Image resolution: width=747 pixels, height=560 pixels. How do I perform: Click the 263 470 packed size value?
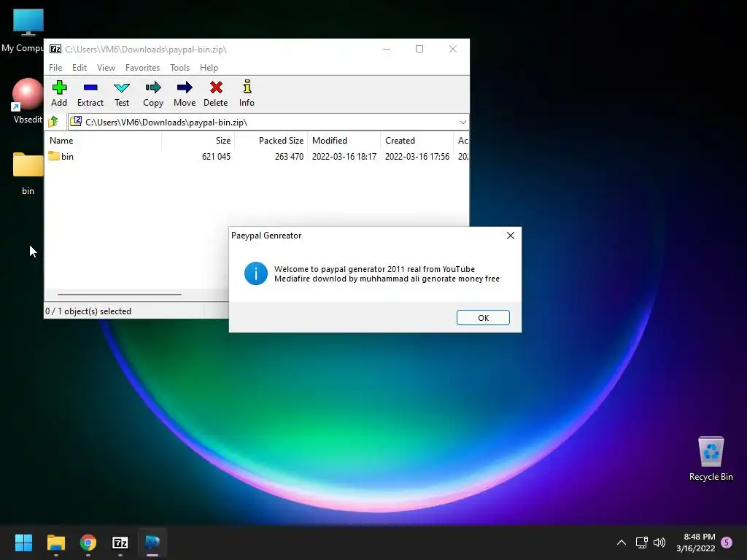(289, 156)
